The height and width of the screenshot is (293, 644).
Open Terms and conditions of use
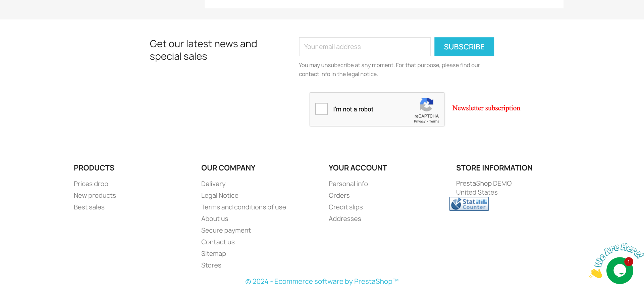[x=244, y=207]
